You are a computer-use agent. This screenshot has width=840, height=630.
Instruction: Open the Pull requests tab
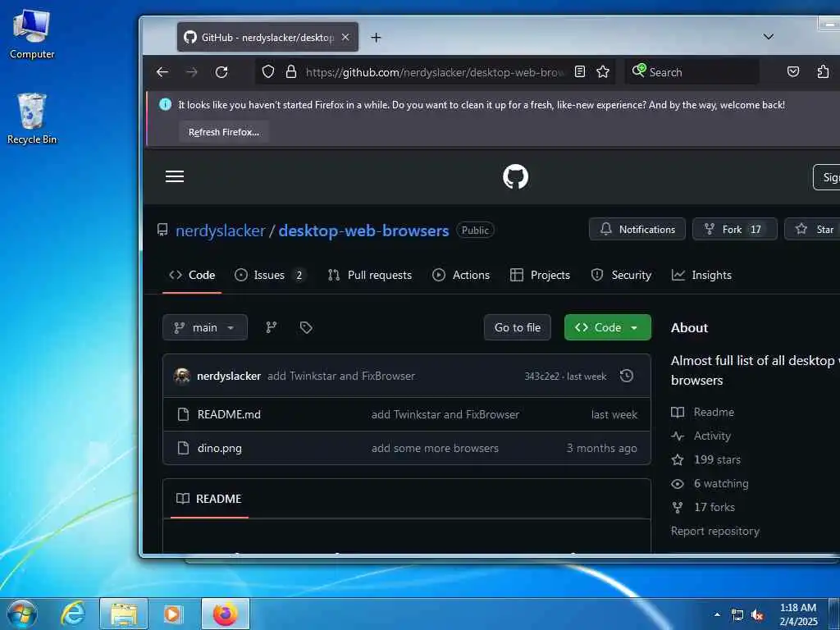[x=370, y=275]
